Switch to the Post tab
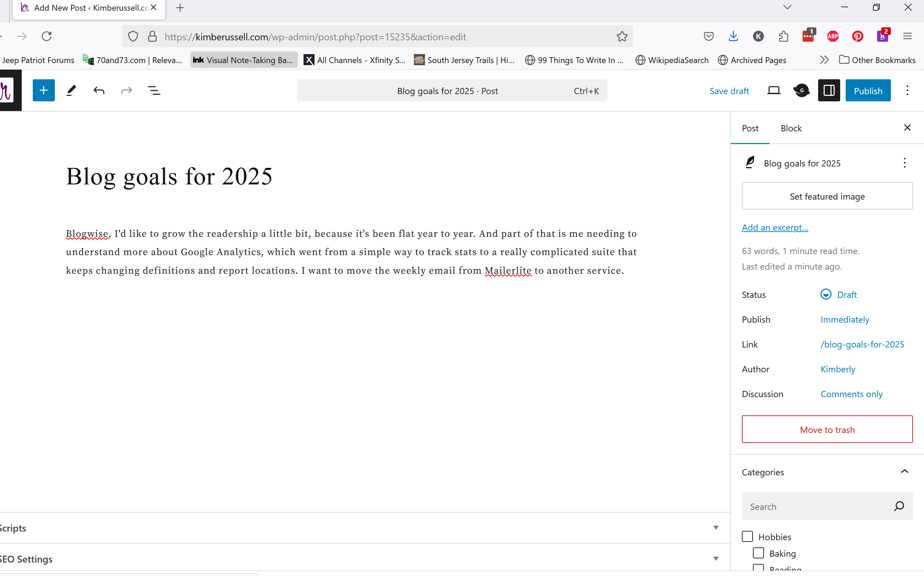Image resolution: width=924 pixels, height=576 pixels. pyautogui.click(x=750, y=128)
